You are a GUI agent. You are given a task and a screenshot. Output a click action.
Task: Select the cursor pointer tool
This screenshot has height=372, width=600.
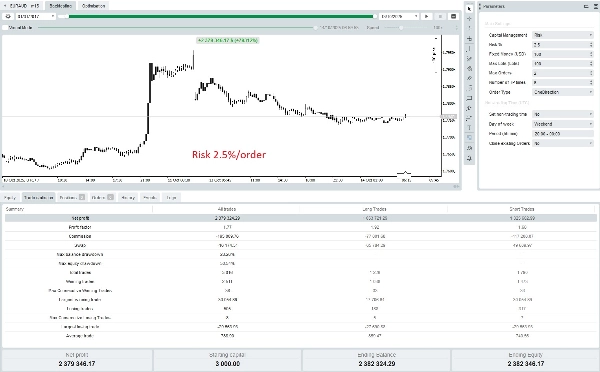pos(469,8)
